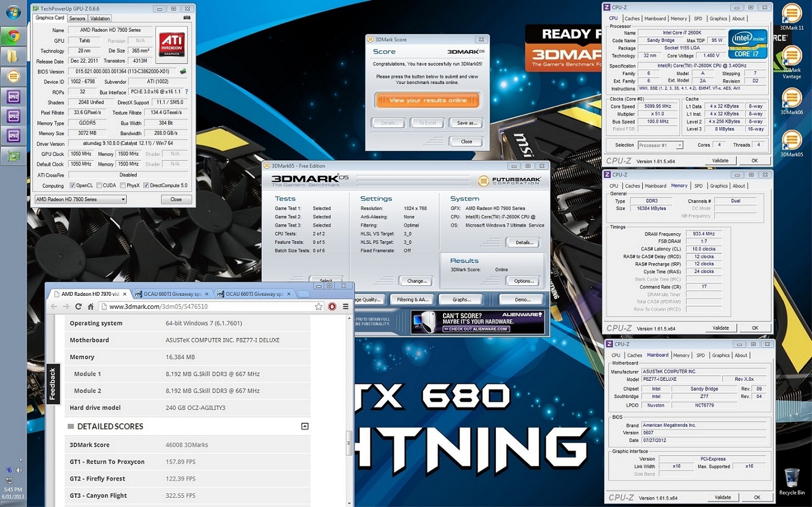This screenshot has height=507, width=812.
Task: Click the GPU-Z graphics card taskbar icon
Action: (13, 156)
